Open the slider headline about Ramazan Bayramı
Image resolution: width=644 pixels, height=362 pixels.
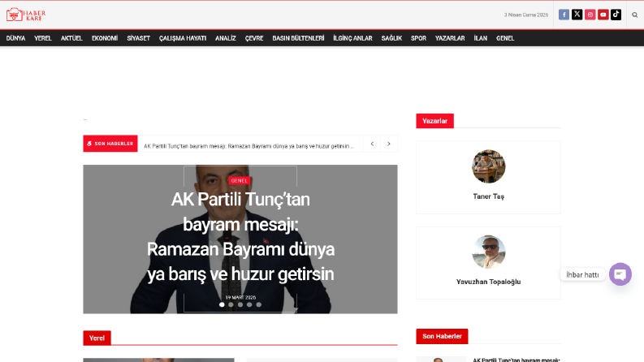coord(240,237)
